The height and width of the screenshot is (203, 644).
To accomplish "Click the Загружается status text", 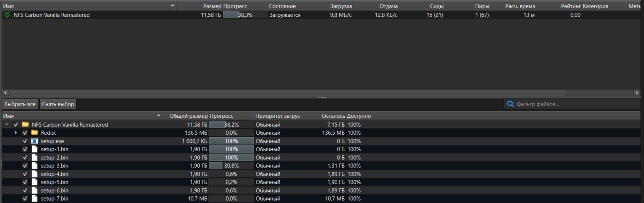I will coord(285,15).
